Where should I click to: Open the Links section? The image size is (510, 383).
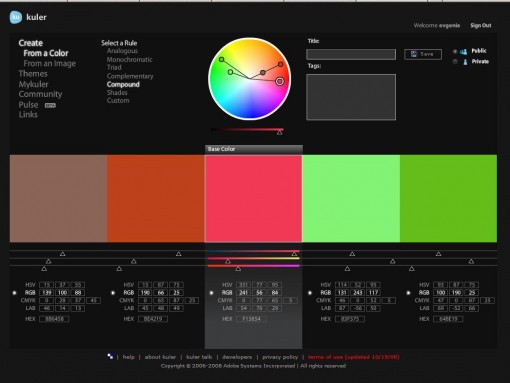tap(28, 115)
